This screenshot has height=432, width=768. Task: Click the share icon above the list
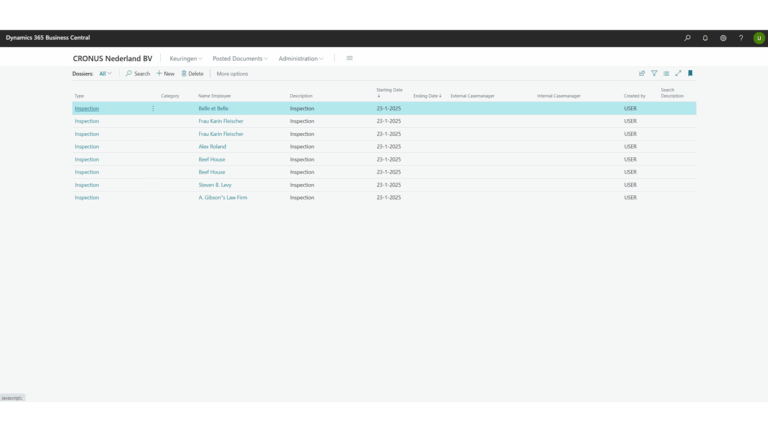[x=642, y=73]
